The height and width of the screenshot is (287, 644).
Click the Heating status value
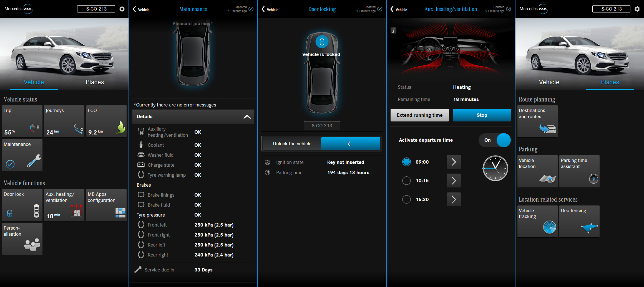tap(462, 87)
